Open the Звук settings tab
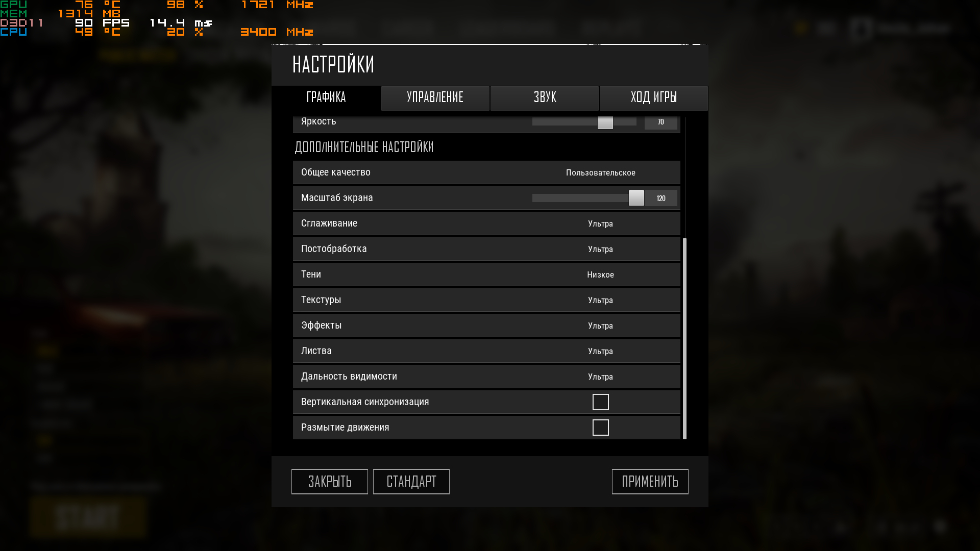The image size is (980, 551). [545, 98]
